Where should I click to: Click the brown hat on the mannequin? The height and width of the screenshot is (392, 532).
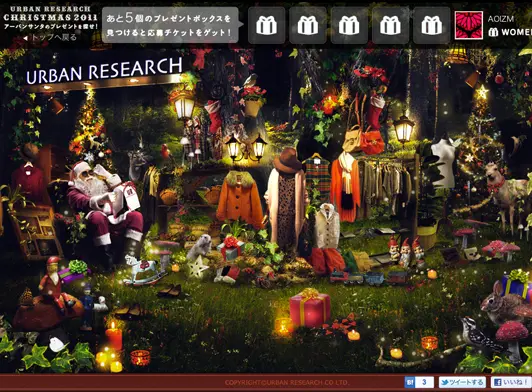coord(287,160)
